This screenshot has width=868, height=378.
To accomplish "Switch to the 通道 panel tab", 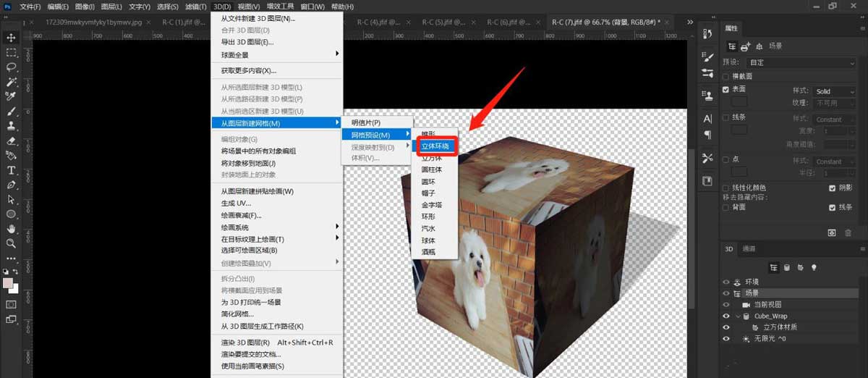I will coord(749,249).
